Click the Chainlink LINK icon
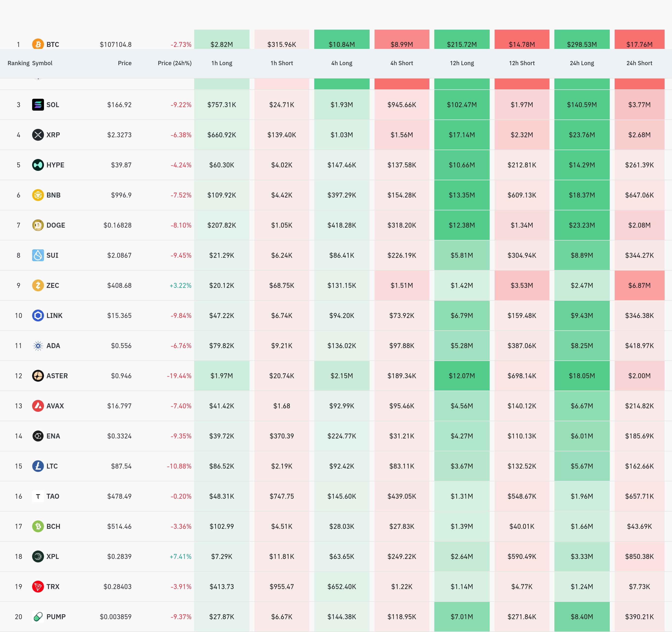Screen dimensions: 672x632 [x=38, y=316]
